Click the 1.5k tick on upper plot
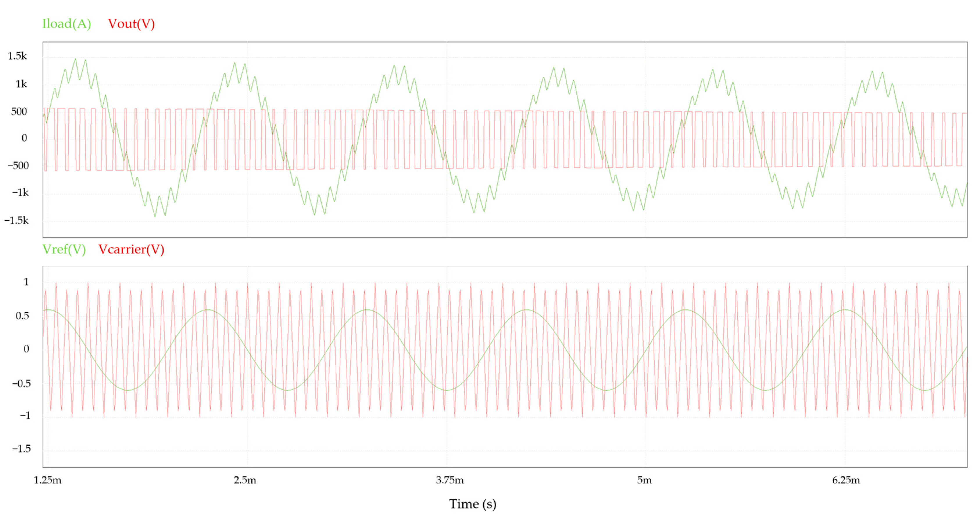This screenshot has width=980, height=518. pos(17,56)
